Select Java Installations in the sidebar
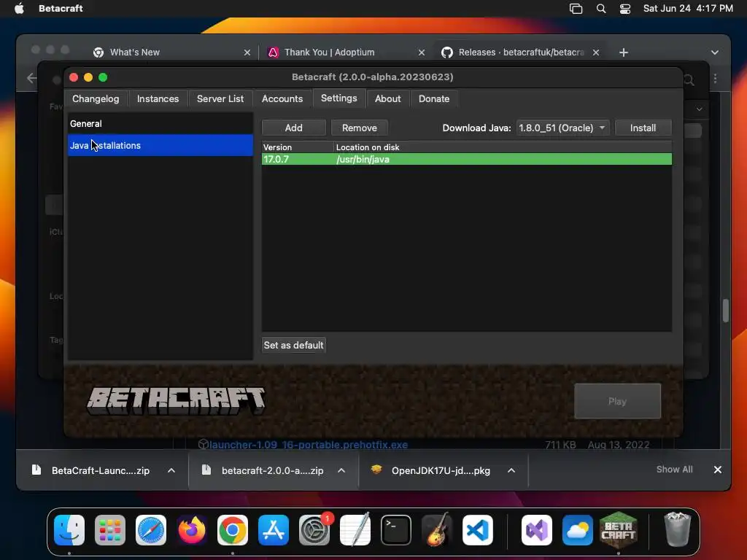 coord(160,145)
